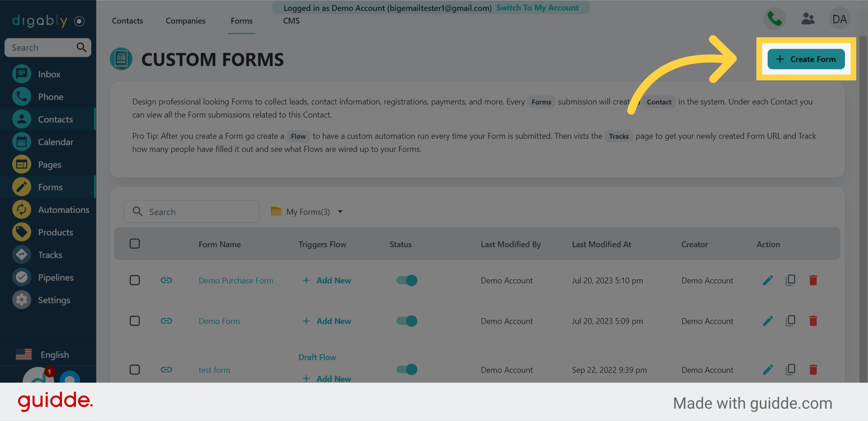
Task: Add New flow for Demo Purchase Form
Action: [x=327, y=281]
